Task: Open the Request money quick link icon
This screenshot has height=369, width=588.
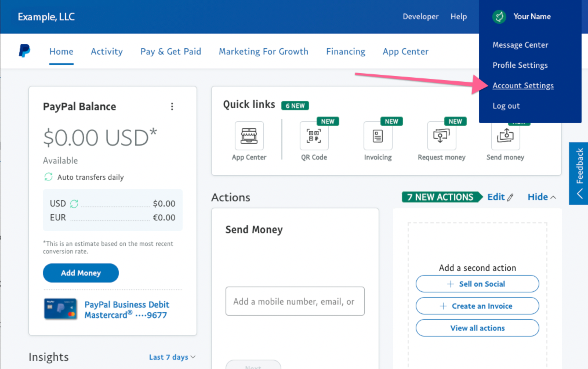Action: pos(441,136)
